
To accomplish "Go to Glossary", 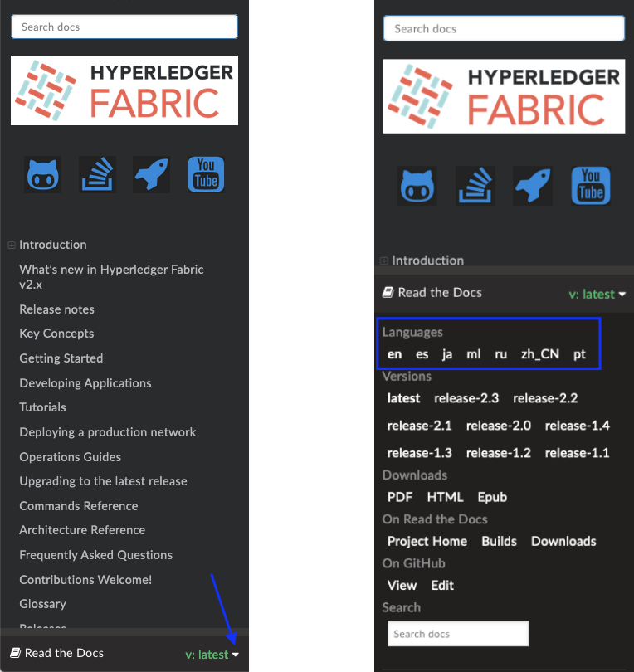I will (42, 604).
